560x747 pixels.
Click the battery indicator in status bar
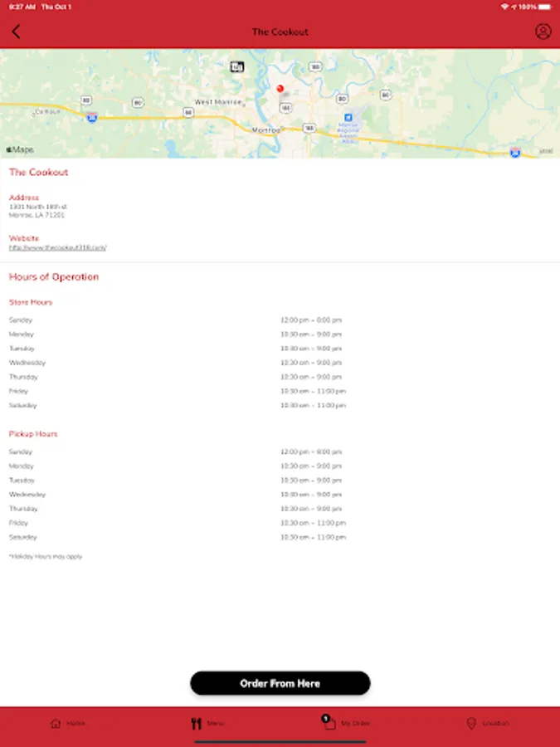545,7
